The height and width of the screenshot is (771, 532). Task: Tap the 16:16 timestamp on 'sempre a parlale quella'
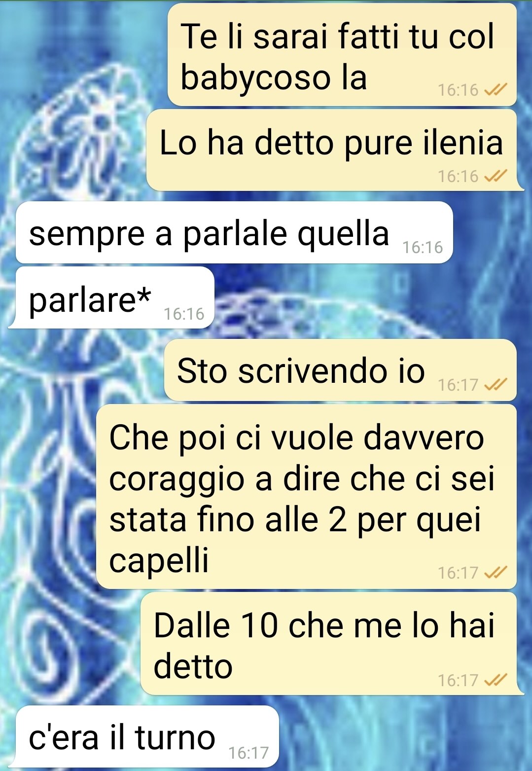tap(423, 247)
